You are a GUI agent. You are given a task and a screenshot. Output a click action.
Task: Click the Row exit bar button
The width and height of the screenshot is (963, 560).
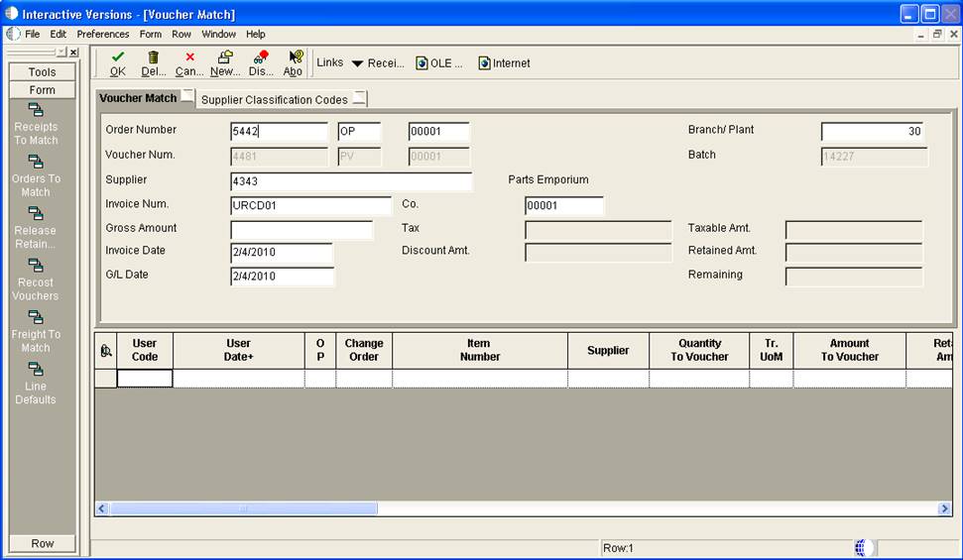click(x=43, y=543)
